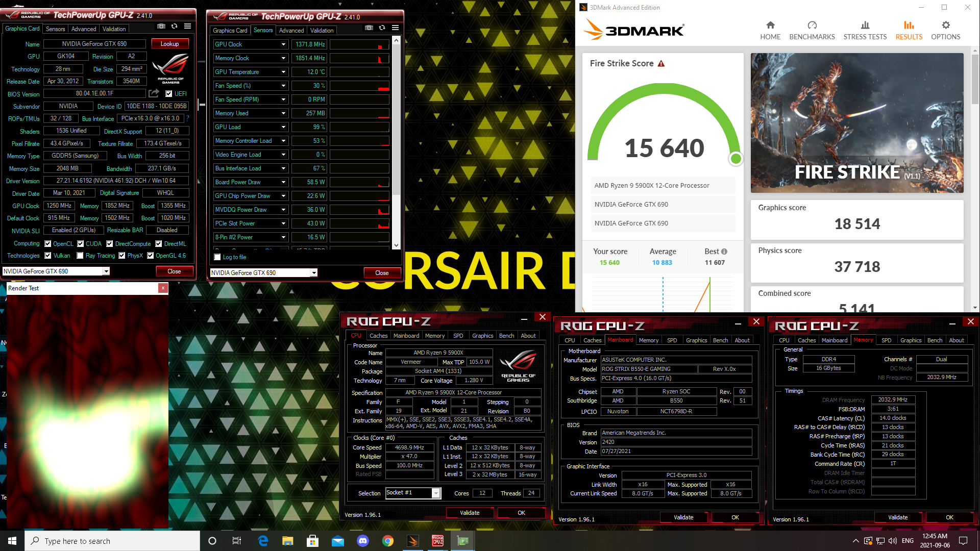Open GPU Temperature sensor dropdown
The width and height of the screenshot is (980, 551).
[283, 72]
